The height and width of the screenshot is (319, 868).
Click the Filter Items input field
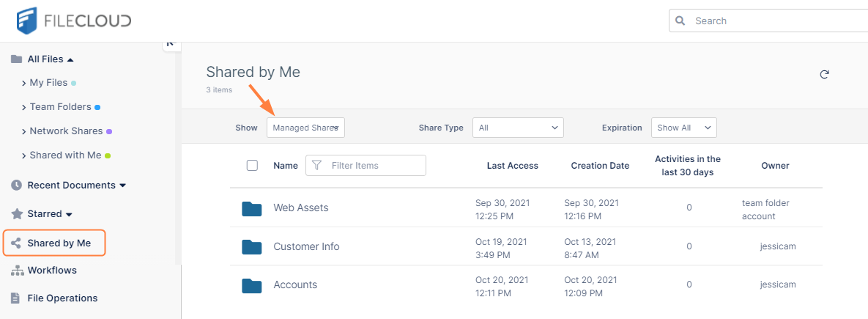click(374, 166)
